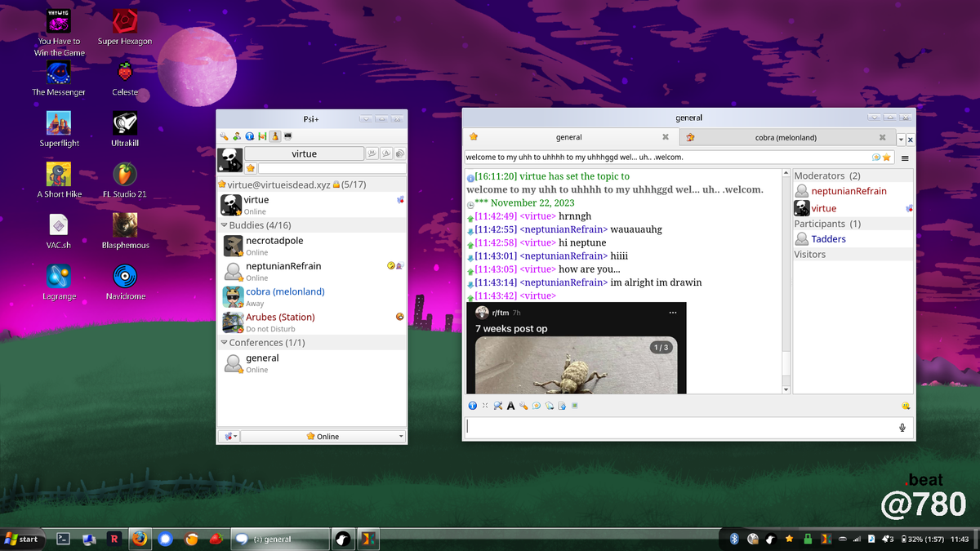Click the virtue nickname button

click(304, 153)
